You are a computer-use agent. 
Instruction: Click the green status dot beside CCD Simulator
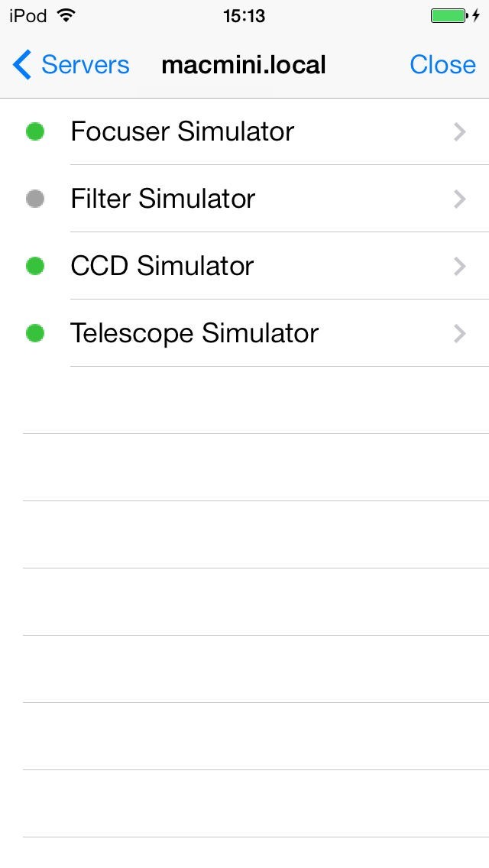point(35,267)
